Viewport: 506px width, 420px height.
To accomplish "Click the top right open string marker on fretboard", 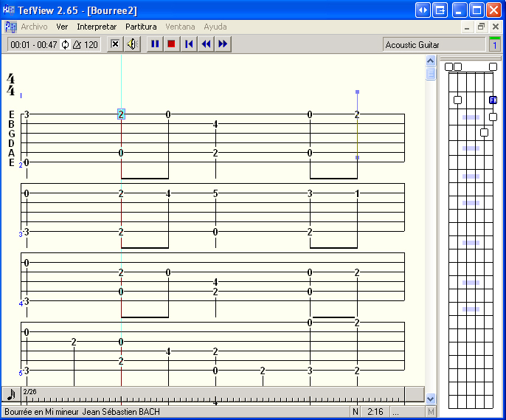I will pos(493,67).
